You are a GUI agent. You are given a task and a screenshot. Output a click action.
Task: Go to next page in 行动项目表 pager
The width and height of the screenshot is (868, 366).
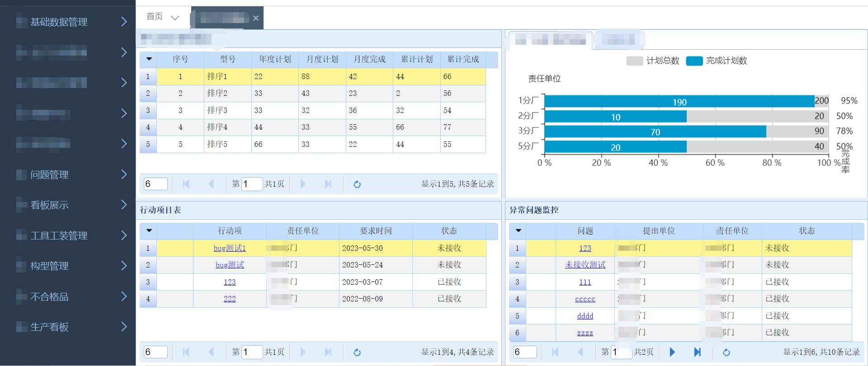click(x=303, y=352)
